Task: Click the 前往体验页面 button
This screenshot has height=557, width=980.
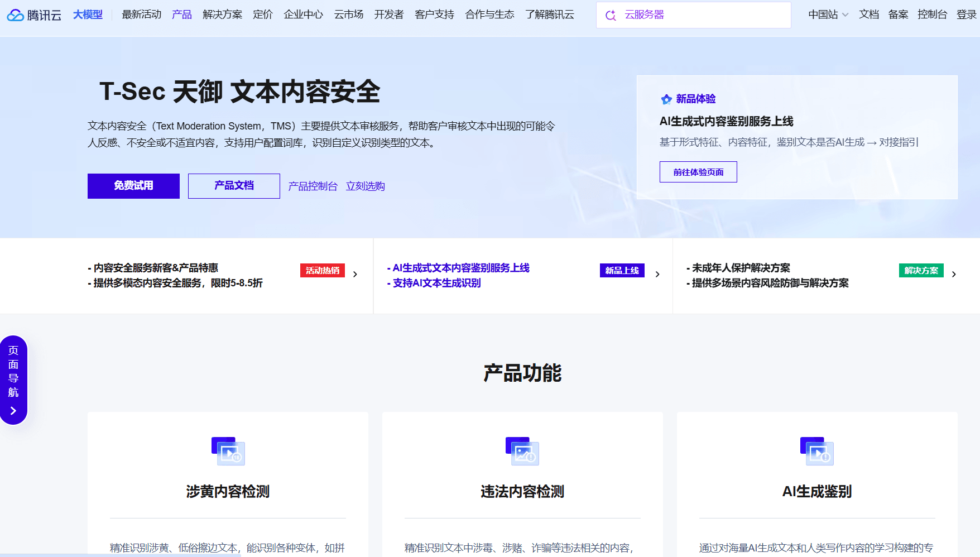Action: 698,172
